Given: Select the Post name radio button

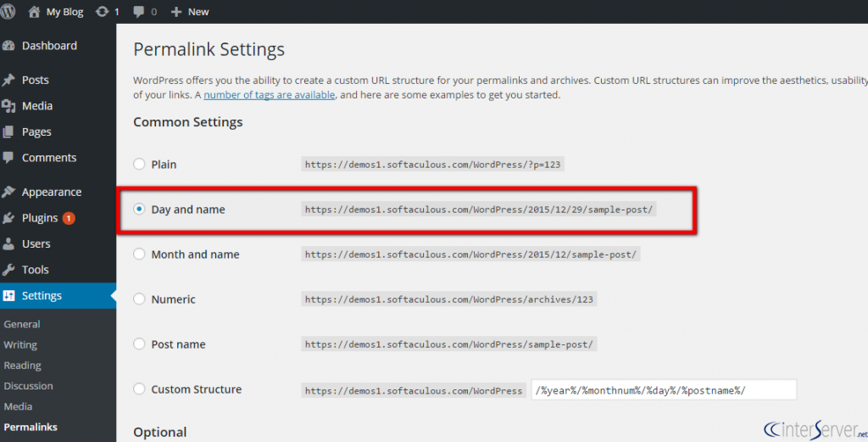Looking at the screenshot, I should pyautogui.click(x=140, y=344).
